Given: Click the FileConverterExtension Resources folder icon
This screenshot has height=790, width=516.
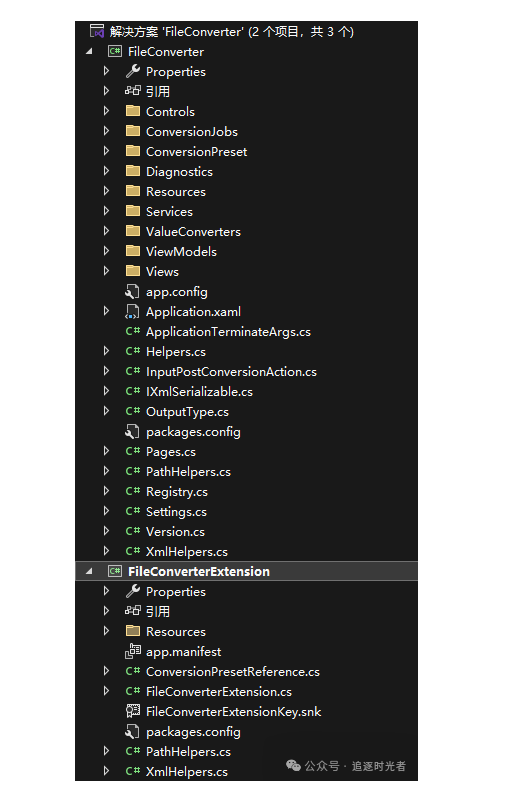Looking at the screenshot, I should (x=133, y=631).
